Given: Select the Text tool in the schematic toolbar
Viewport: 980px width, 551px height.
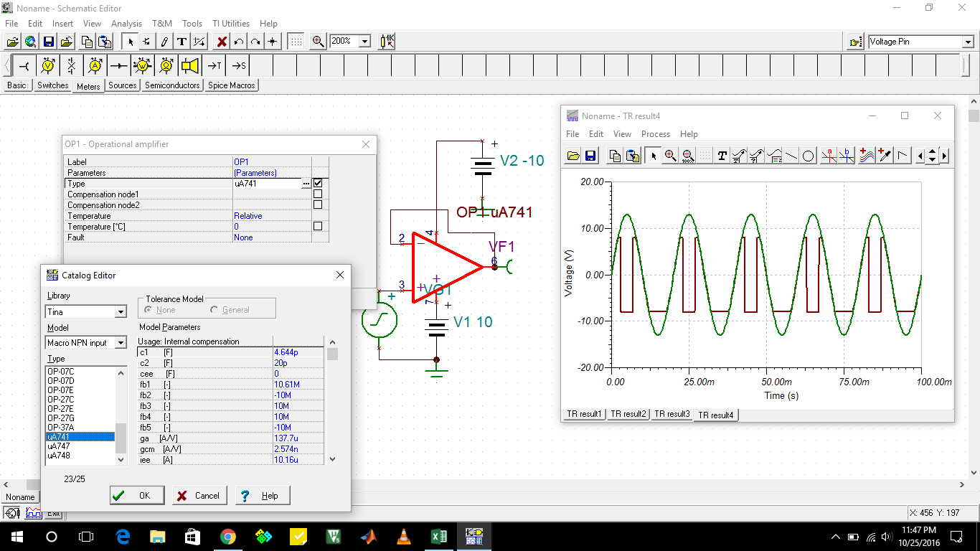Looking at the screenshot, I should (182, 41).
